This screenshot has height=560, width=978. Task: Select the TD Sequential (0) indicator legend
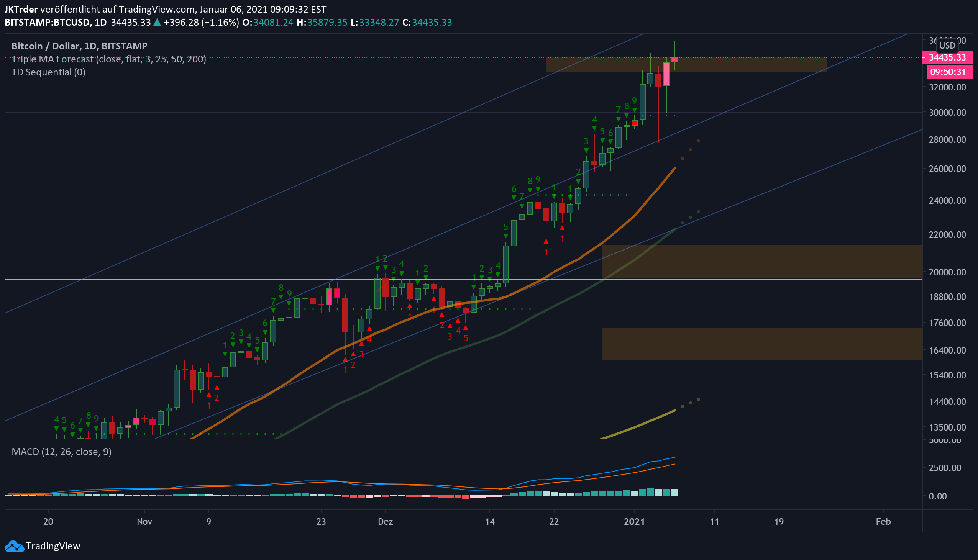pos(48,72)
